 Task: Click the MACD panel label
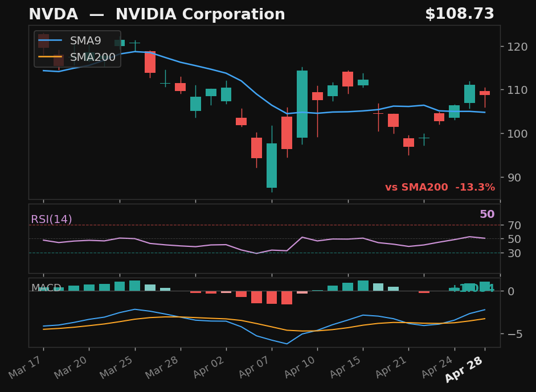(46, 288)
